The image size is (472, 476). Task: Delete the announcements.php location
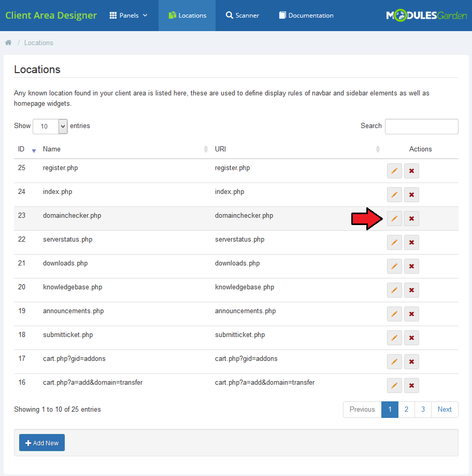411,314
